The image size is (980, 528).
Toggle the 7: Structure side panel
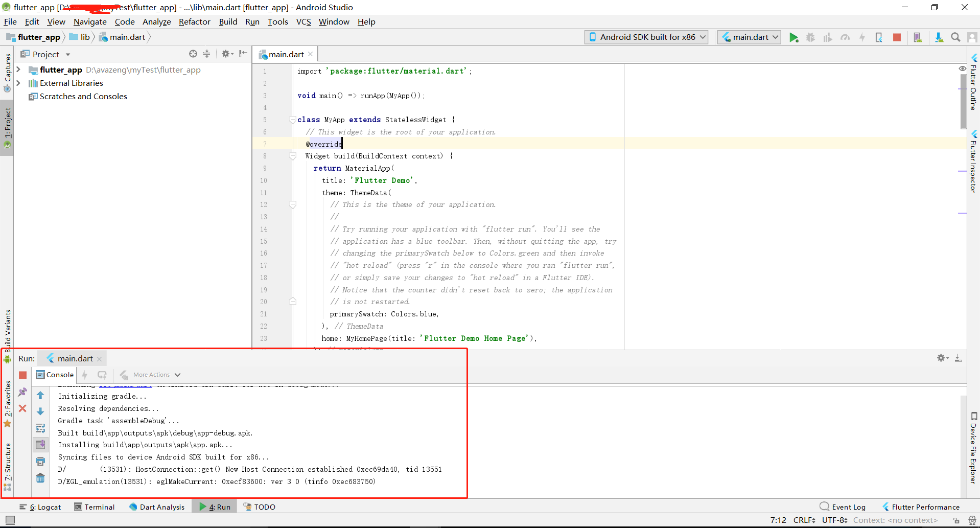tap(7, 467)
